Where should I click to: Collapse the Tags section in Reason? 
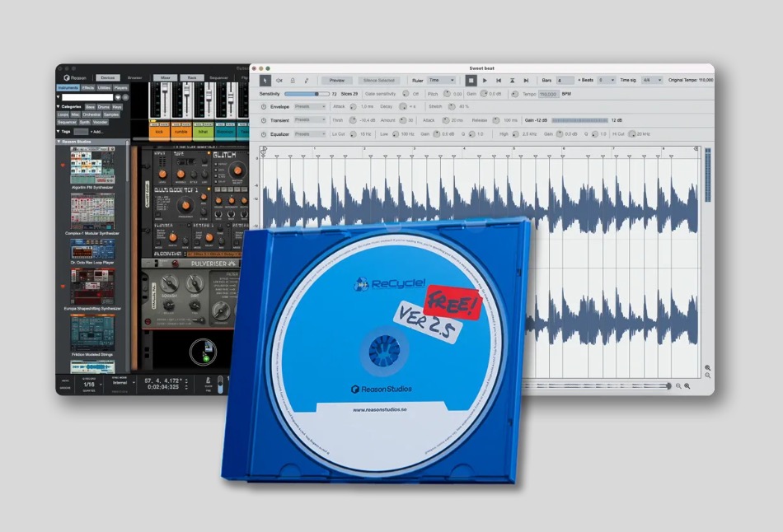pos(58,132)
